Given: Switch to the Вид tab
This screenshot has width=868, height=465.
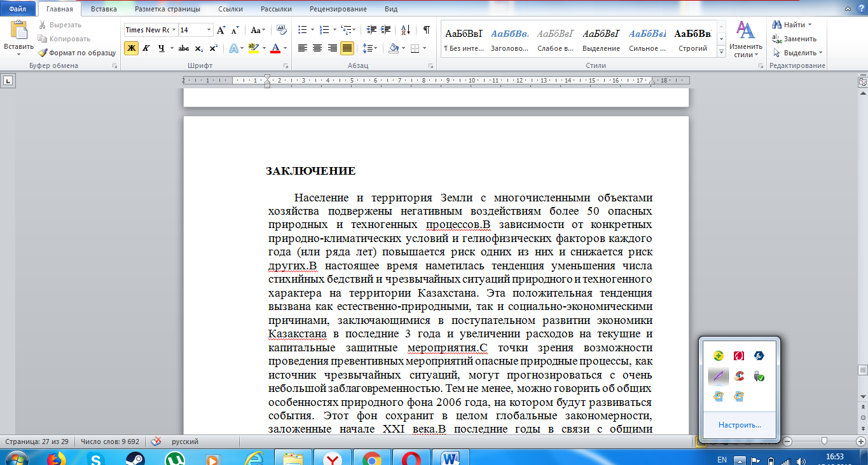Looking at the screenshot, I should [391, 10].
